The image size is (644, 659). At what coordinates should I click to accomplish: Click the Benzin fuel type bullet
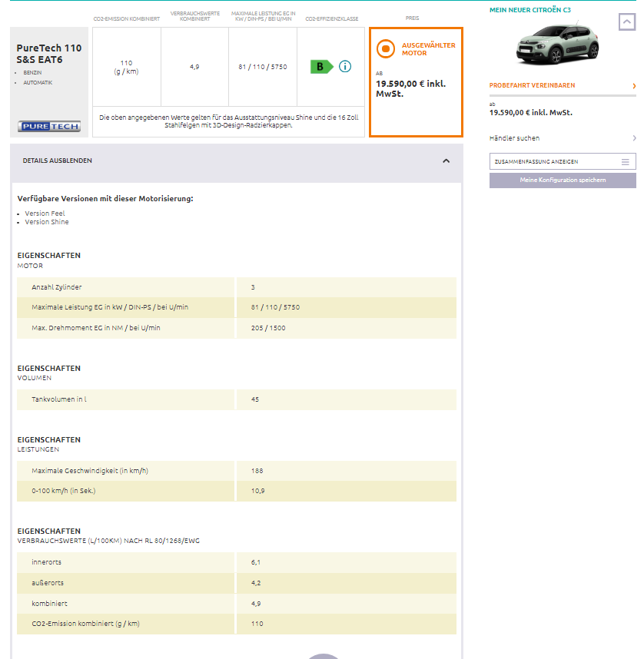(32, 73)
